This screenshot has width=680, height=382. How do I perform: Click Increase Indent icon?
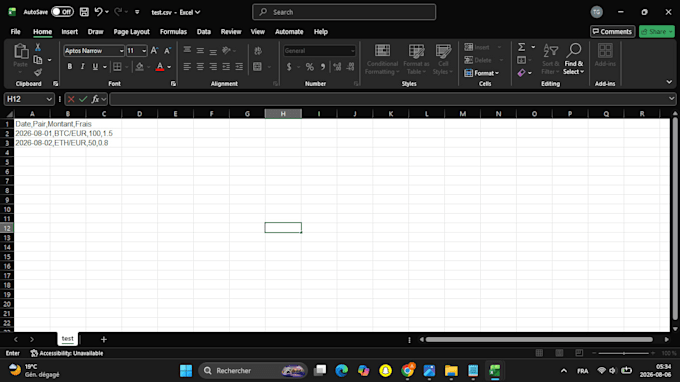coord(239,67)
